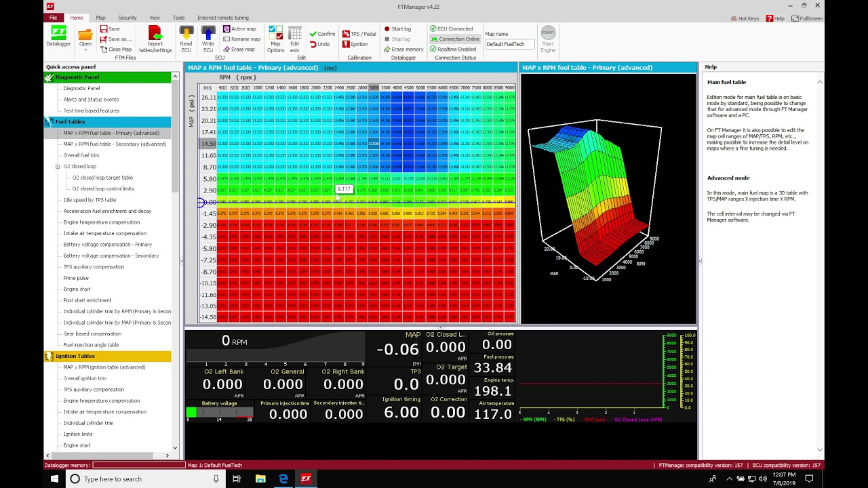Erase the datalogger memory
The image size is (868, 488).
coord(403,49)
